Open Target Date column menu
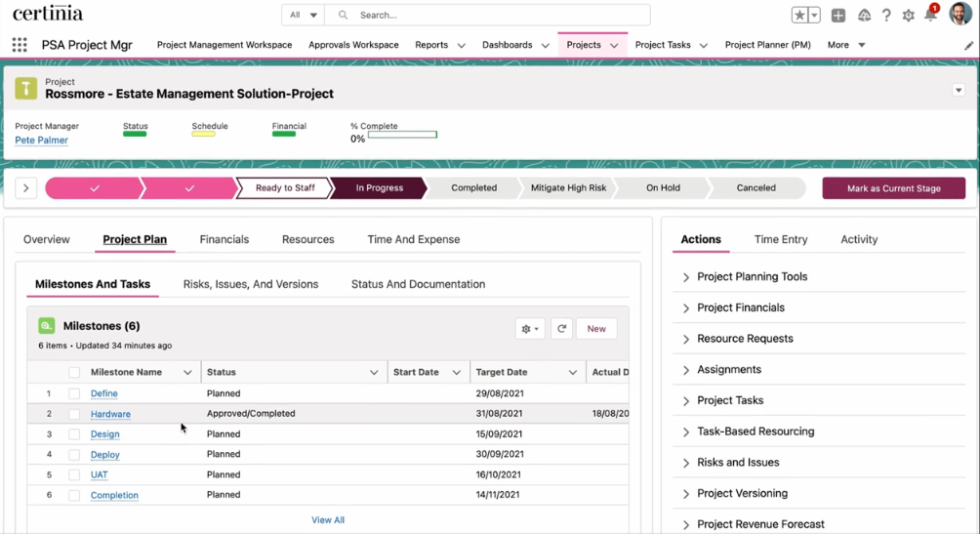 (573, 373)
